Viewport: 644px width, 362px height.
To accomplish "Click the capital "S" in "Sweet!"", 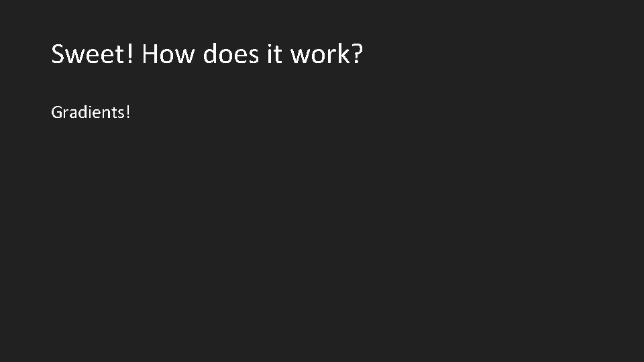I will pyautogui.click(x=58, y=54).
